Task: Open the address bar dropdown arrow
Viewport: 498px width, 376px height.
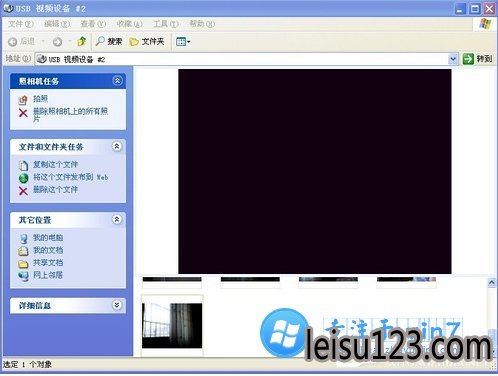Action: 453,59
